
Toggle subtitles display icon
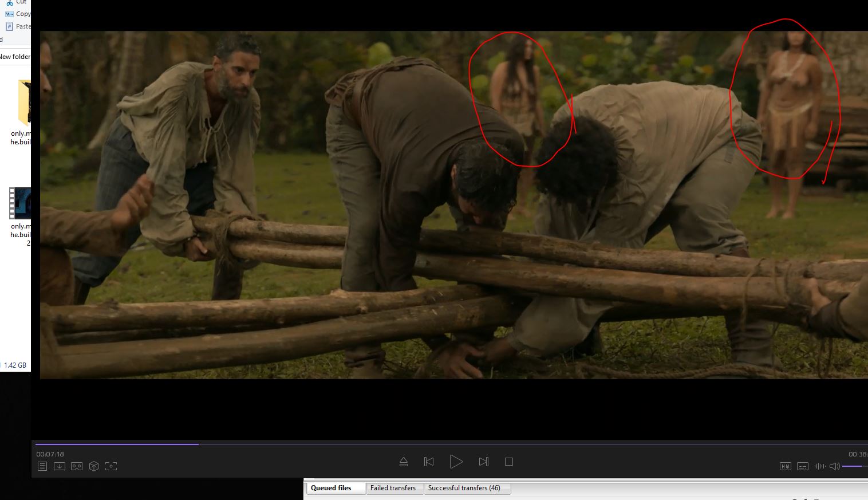pos(803,466)
